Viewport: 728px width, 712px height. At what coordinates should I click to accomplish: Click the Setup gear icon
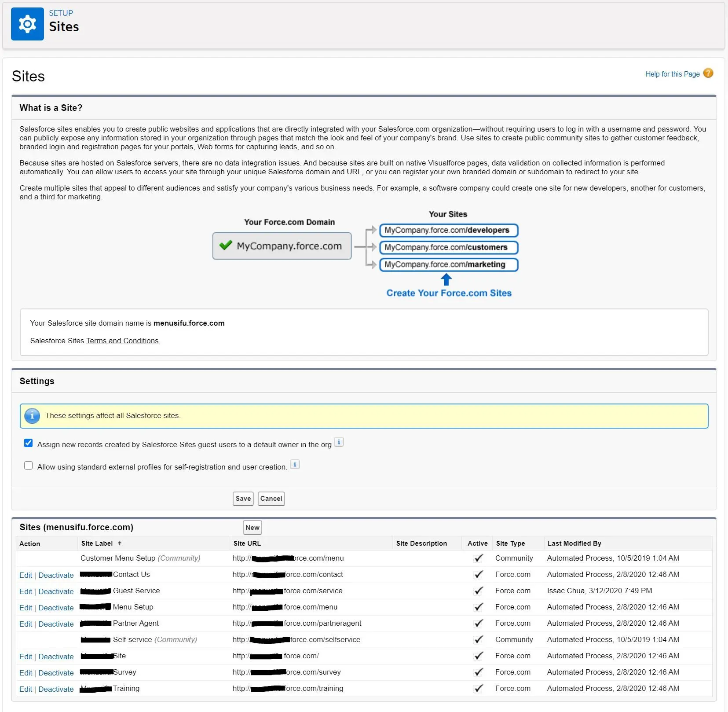27,24
